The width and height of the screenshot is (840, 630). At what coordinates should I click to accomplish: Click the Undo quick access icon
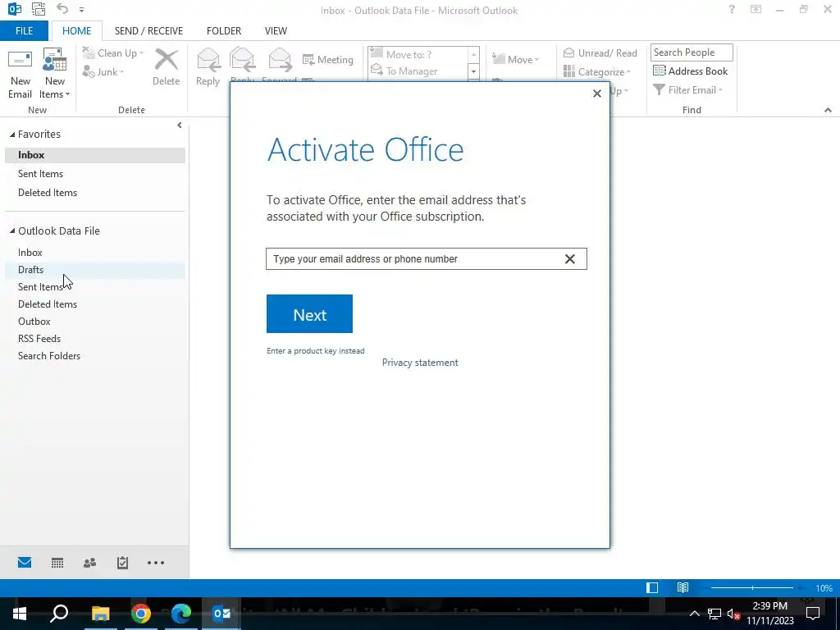click(x=62, y=8)
